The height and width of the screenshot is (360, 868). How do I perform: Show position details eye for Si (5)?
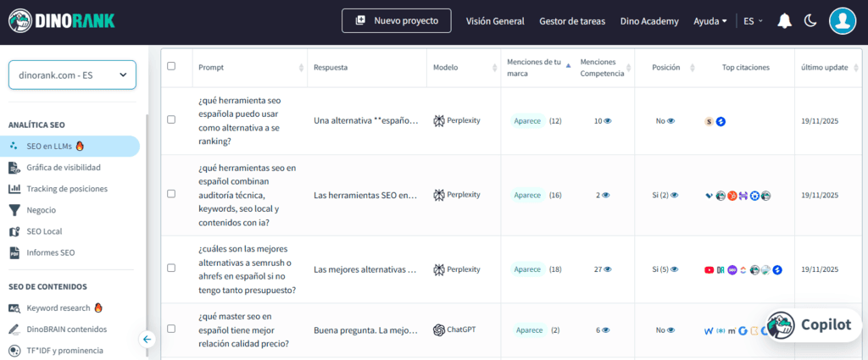pos(674,269)
